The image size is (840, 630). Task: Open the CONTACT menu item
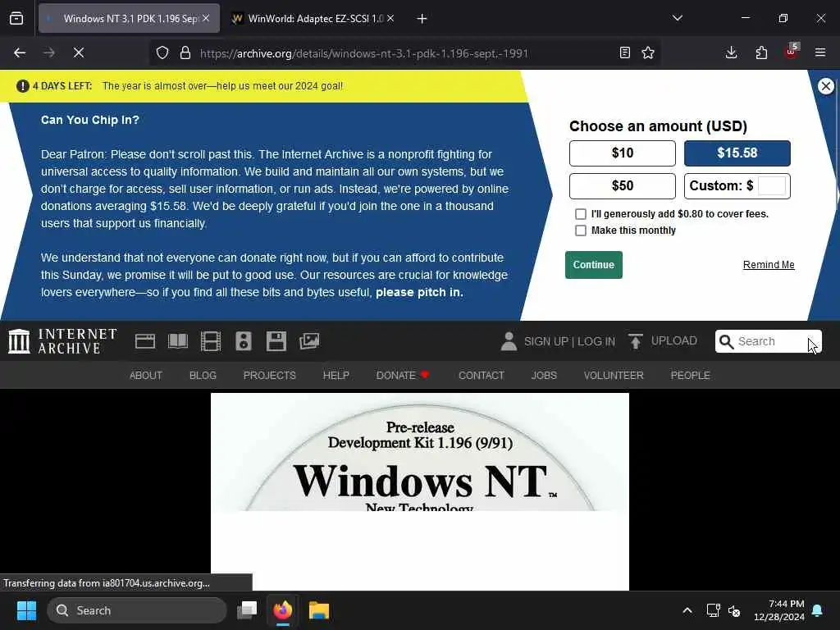[481, 375]
